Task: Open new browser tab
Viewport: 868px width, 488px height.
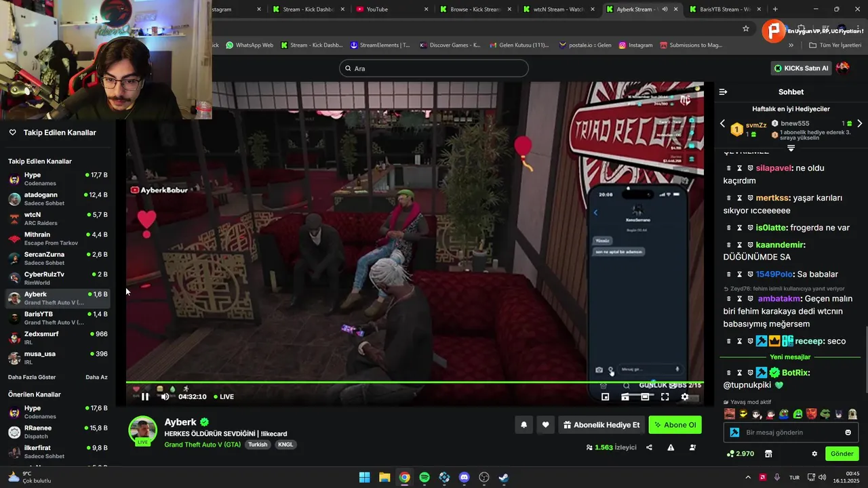Action: point(775,9)
